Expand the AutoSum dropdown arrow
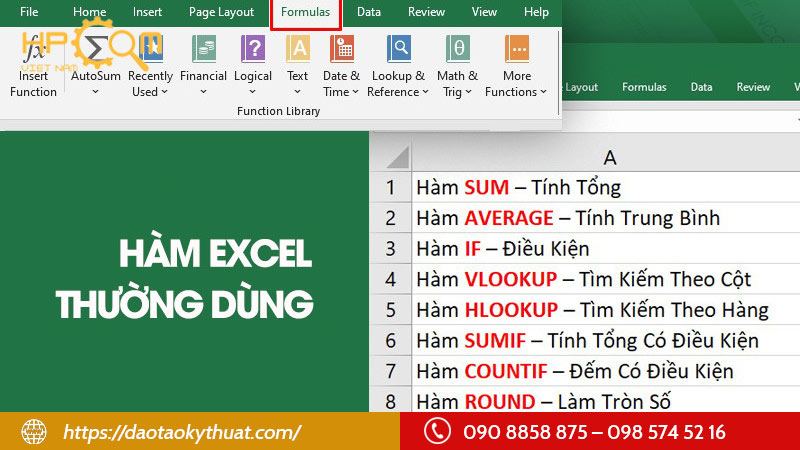The width and height of the screenshot is (800, 450). point(95,92)
